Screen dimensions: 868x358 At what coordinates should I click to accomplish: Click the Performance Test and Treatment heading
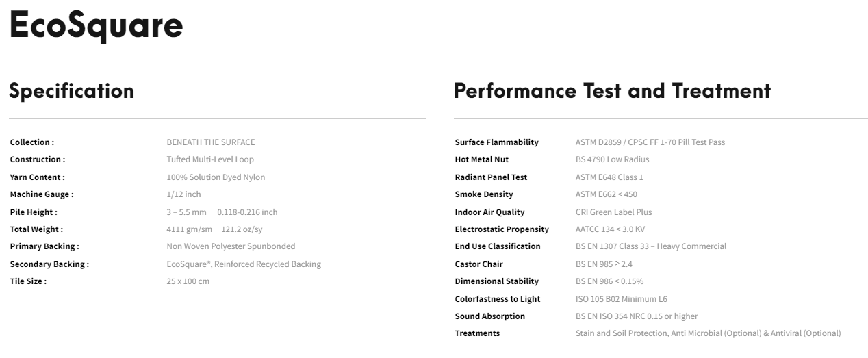(612, 90)
